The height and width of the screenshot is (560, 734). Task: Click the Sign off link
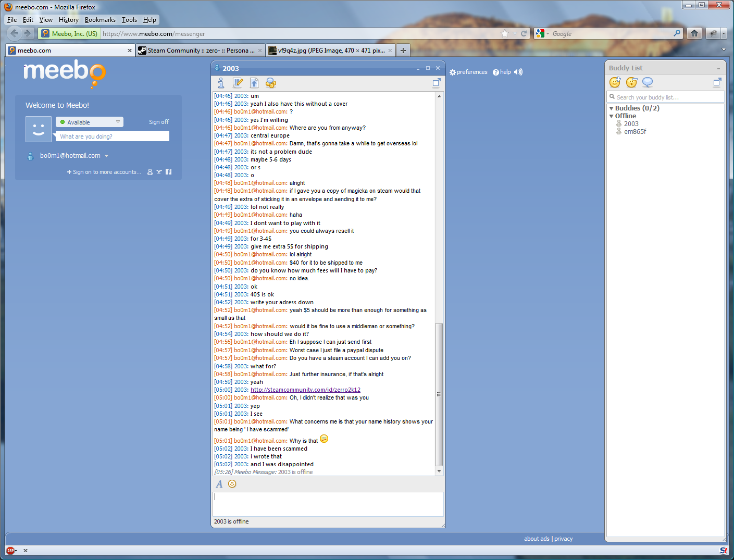pyautogui.click(x=159, y=122)
